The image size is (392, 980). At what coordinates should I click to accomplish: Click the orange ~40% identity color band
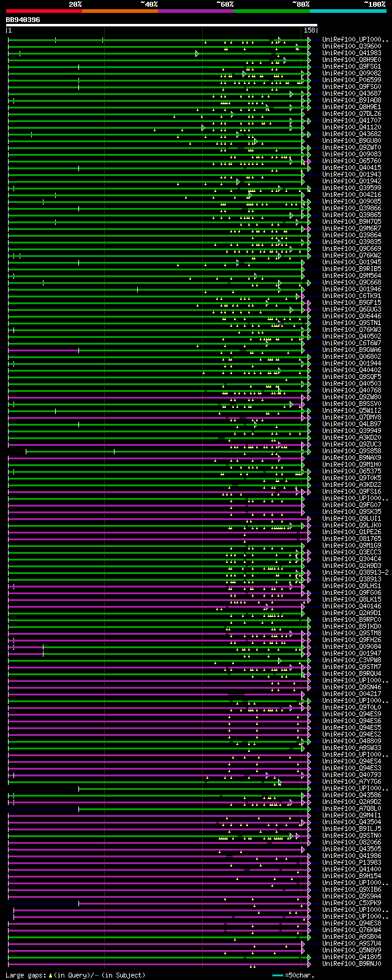pos(119,11)
